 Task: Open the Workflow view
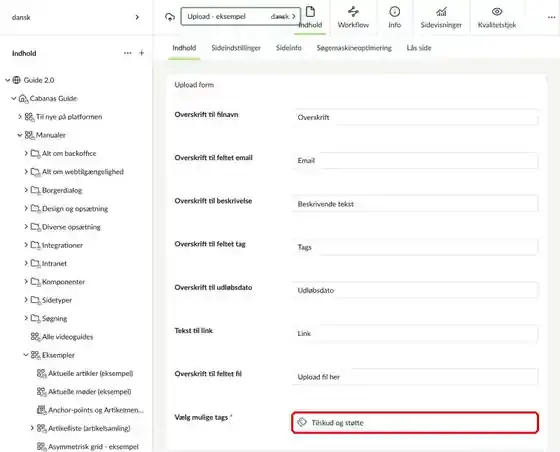[x=353, y=17]
